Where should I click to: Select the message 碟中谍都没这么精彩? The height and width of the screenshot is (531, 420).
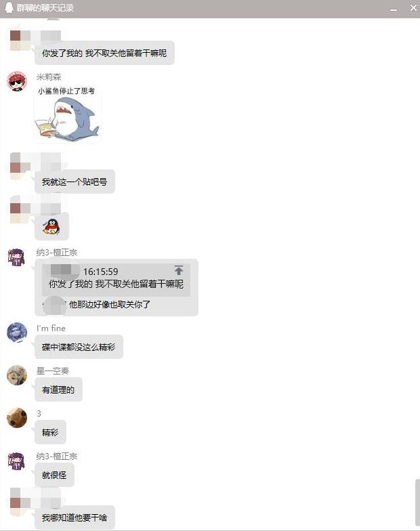[79, 347]
